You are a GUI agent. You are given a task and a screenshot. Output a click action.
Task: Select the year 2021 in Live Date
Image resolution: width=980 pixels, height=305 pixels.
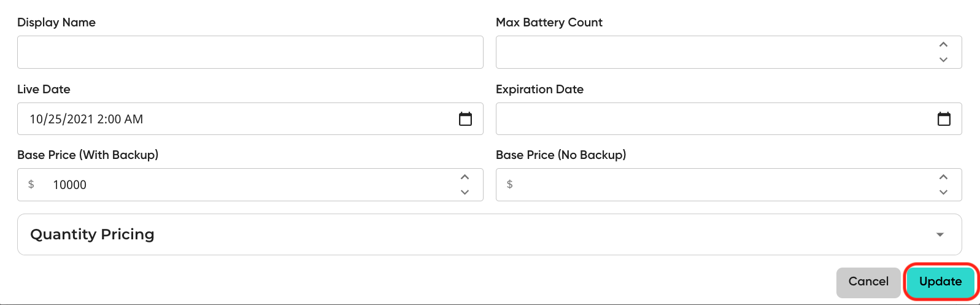point(80,119)
